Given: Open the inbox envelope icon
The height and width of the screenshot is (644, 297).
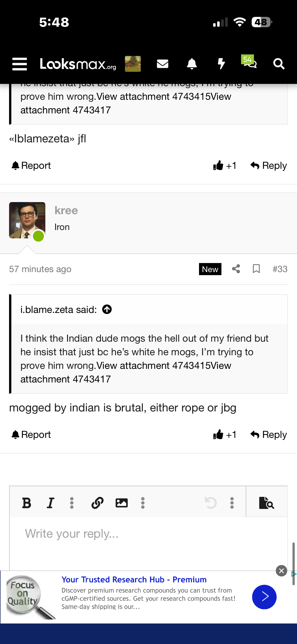Looking at the screenshot, I should coord(162,64).
